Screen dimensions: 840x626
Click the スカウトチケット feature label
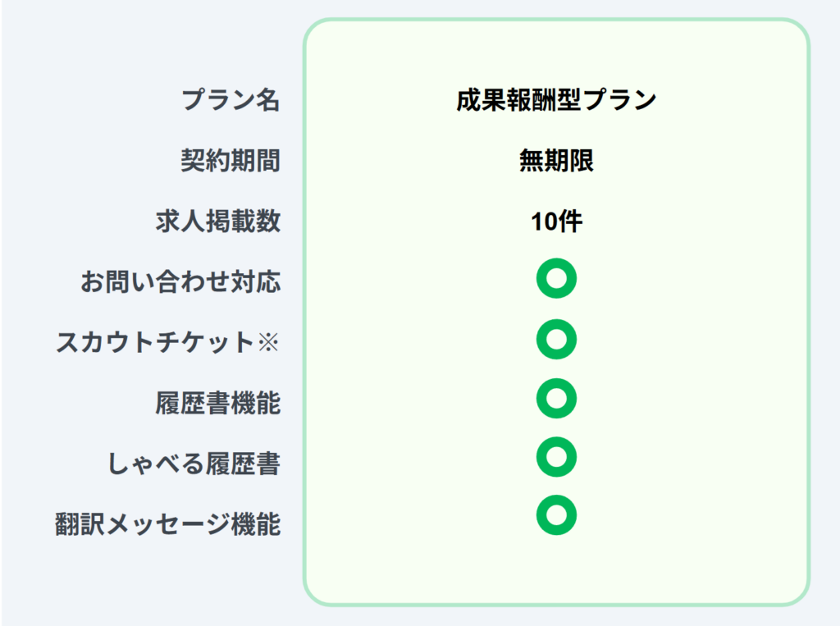(155, 342)
